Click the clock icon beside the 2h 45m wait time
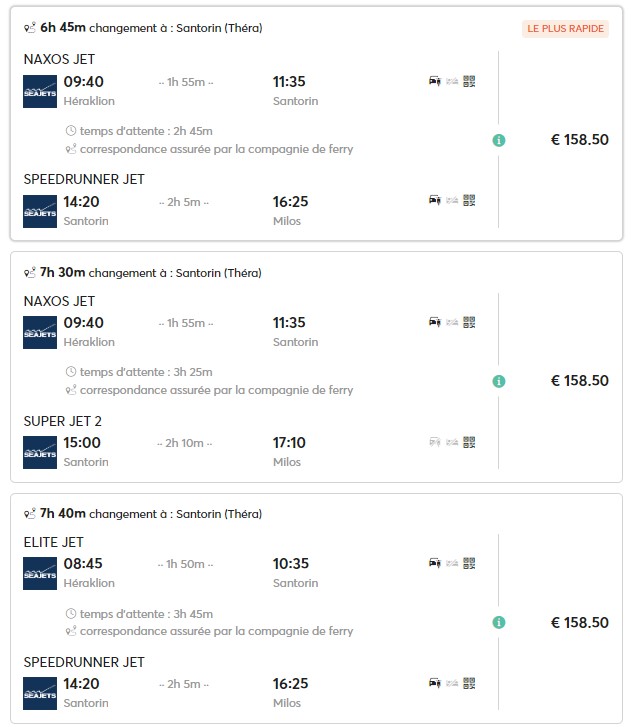The height and width of the screenshot is (727, 632). 70,131
